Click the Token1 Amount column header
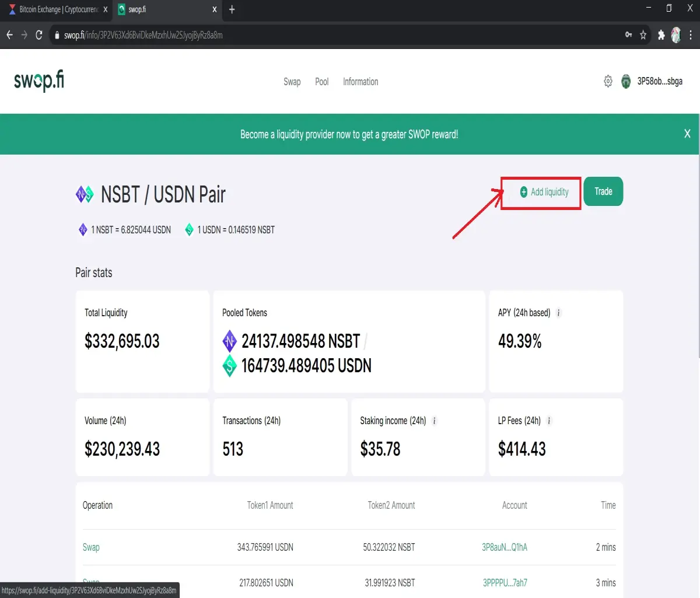 coord(270,505)
